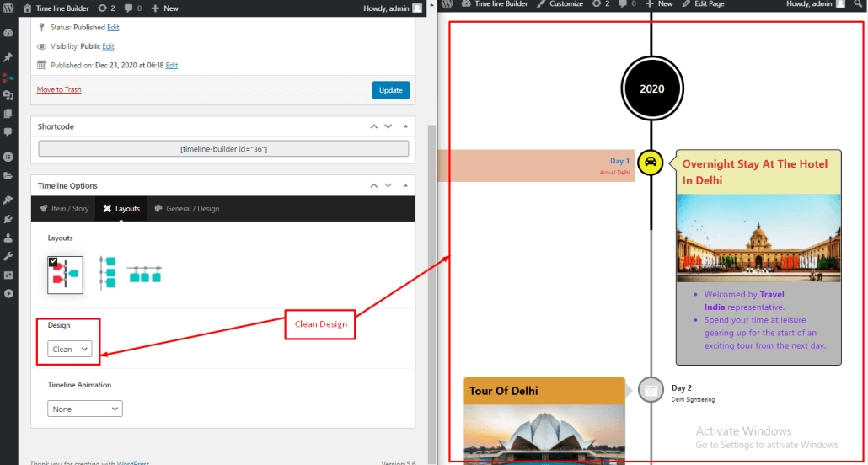The image size is (868, 465).
Task: Open the Settings grid sidebar icon
Action: [x=8, y=275]
